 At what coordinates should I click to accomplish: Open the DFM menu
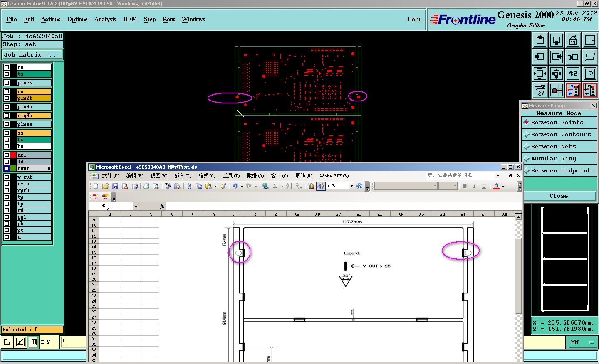(130, 19)
